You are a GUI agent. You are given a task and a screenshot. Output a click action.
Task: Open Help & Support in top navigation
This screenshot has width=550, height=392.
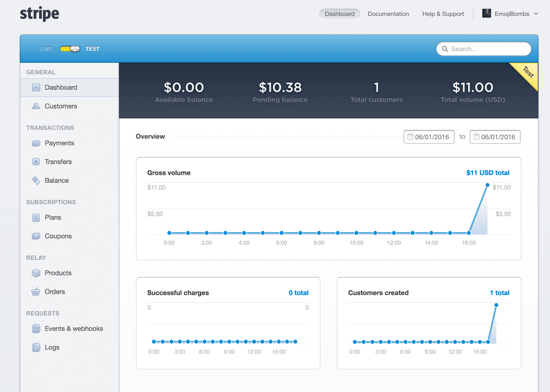tap(443, 14)
